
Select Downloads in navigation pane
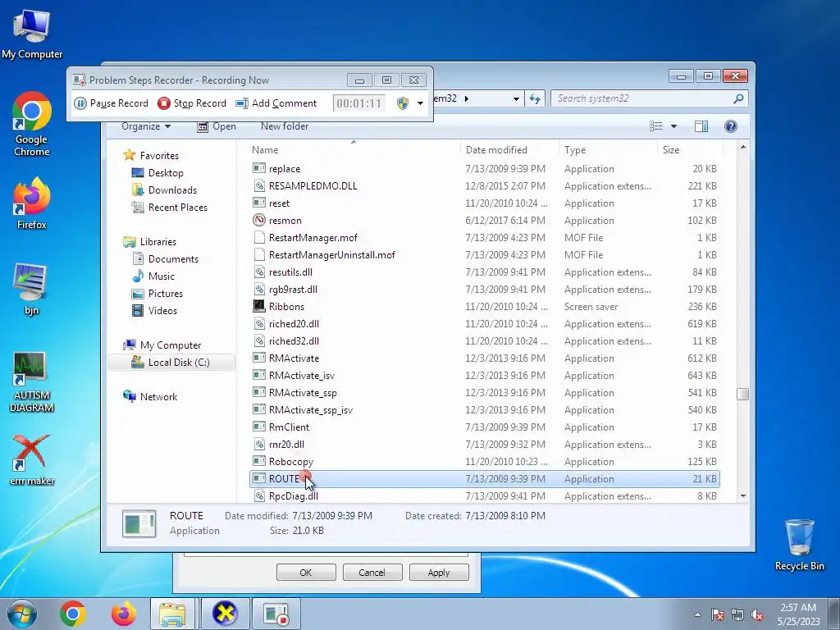[164, 190]
